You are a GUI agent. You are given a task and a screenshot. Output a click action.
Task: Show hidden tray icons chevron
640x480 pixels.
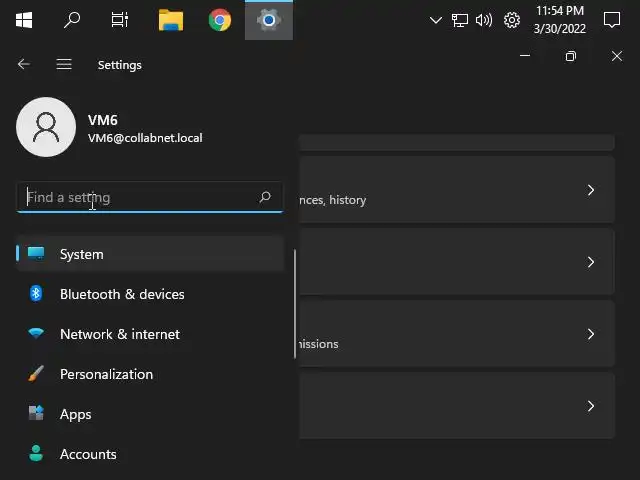pos(435,20)
